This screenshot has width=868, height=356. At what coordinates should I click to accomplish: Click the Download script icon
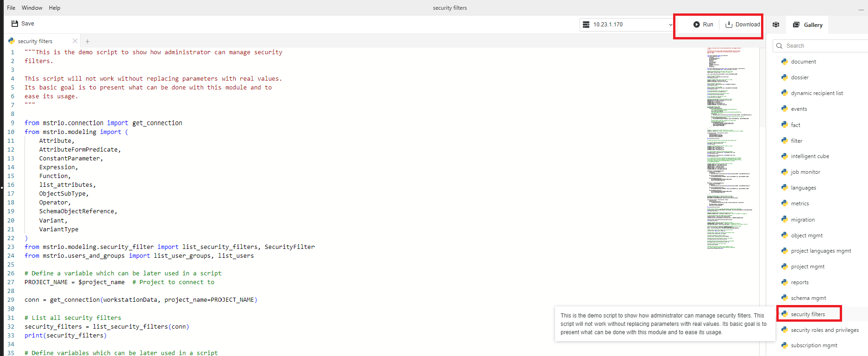click(x=729, y=25)
